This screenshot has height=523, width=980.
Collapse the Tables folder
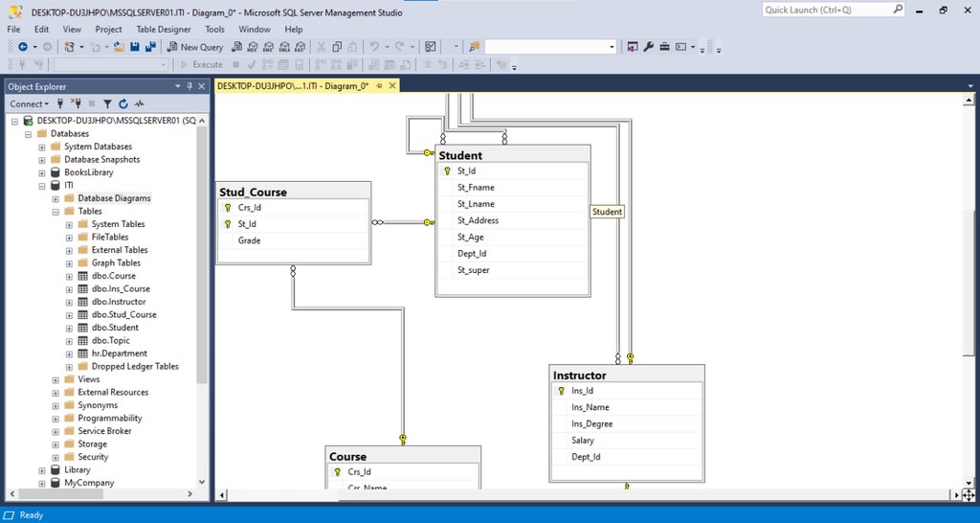click(56, 212)
